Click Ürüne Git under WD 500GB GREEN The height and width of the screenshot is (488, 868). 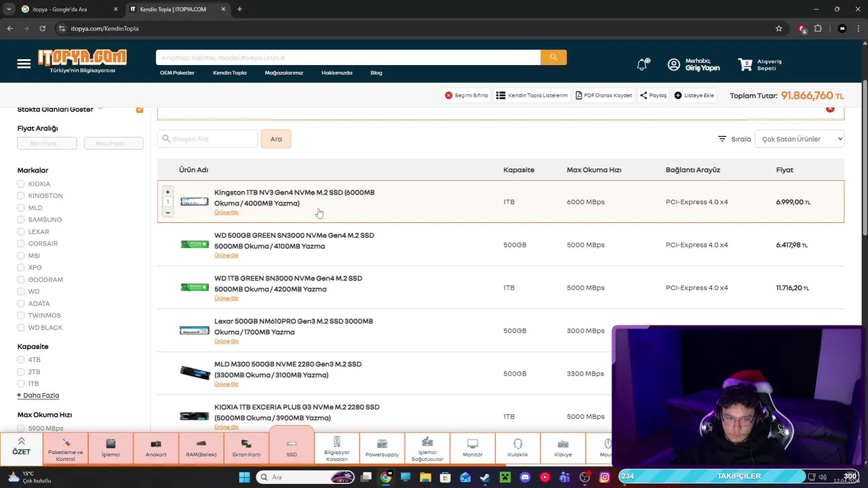226,256
